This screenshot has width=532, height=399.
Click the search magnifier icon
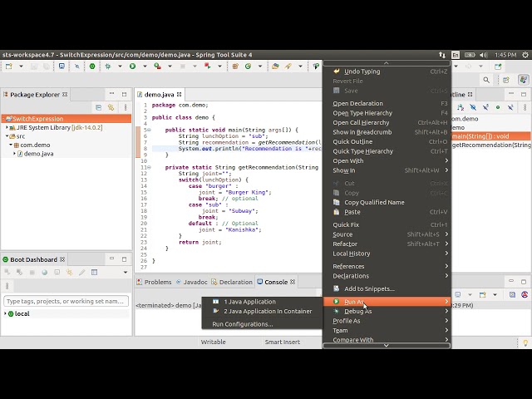[486, 80]
